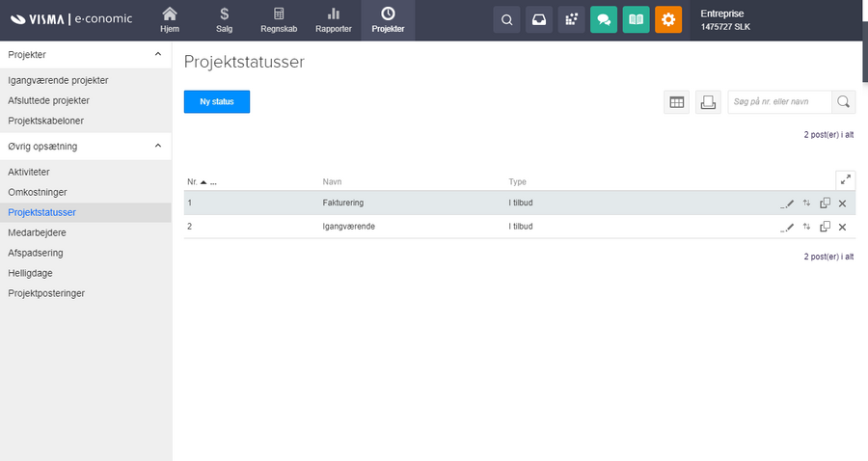Open the inbox tray icon

[539, 19]
